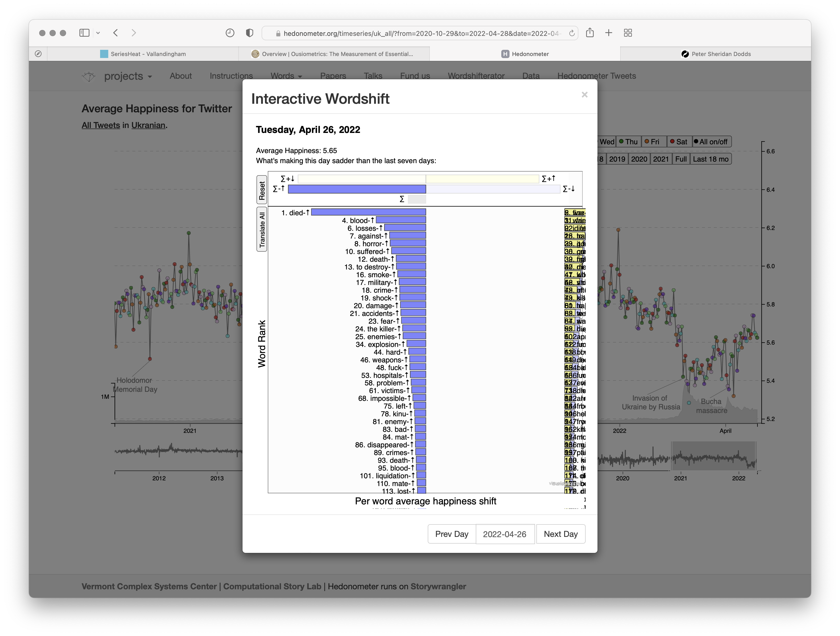Click the '4. blood-↑' word label
840x636 pixels.
click(358, 220)
